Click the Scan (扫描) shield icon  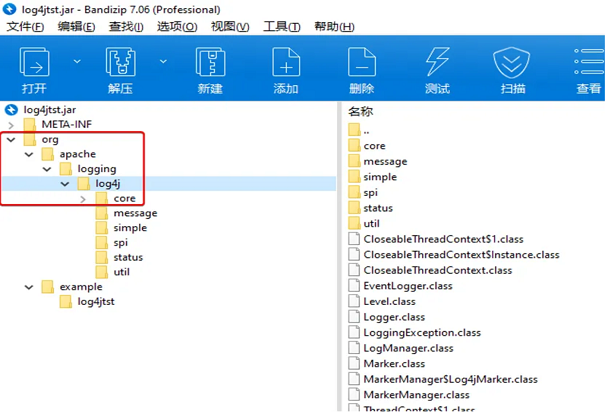coord(513,66)
